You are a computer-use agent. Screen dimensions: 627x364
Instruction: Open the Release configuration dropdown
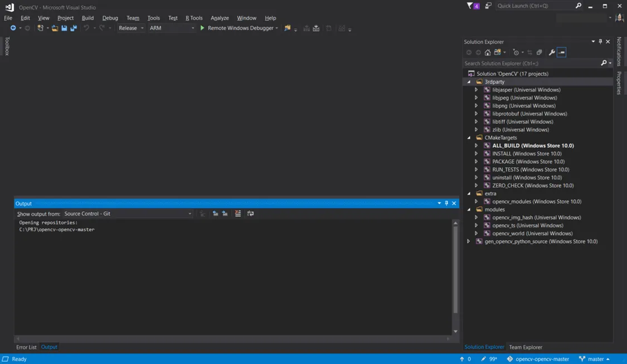pyautogui.click(x=131, y=28)
